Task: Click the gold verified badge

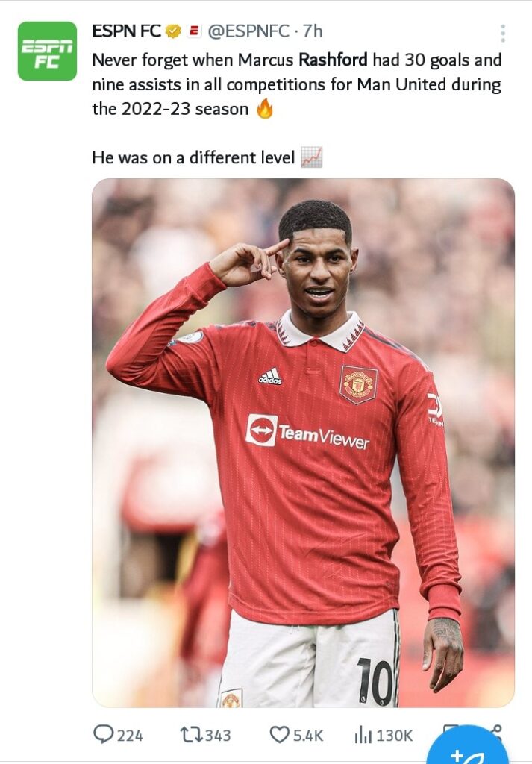Action: (x=173, y=31)
